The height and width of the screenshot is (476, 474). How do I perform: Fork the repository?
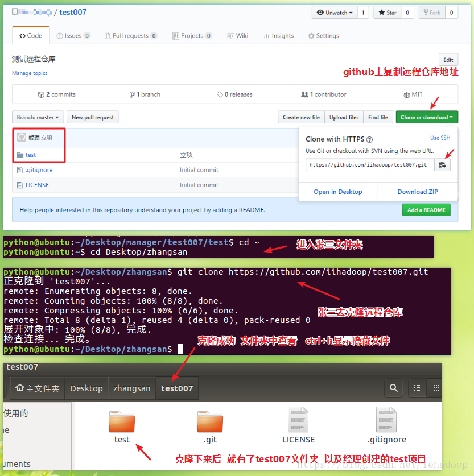click(432, 13)
